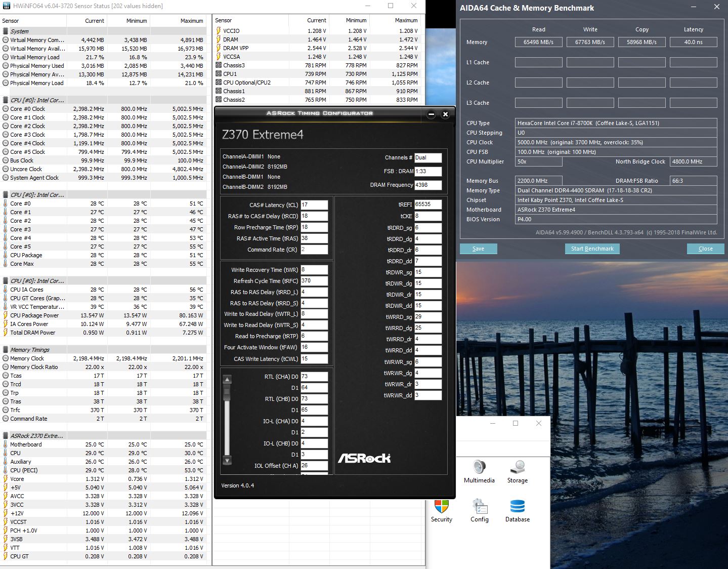Click the Close button in AIDA64 benchmark
Screen dimensions: 728x569
(x=705, y=249)
